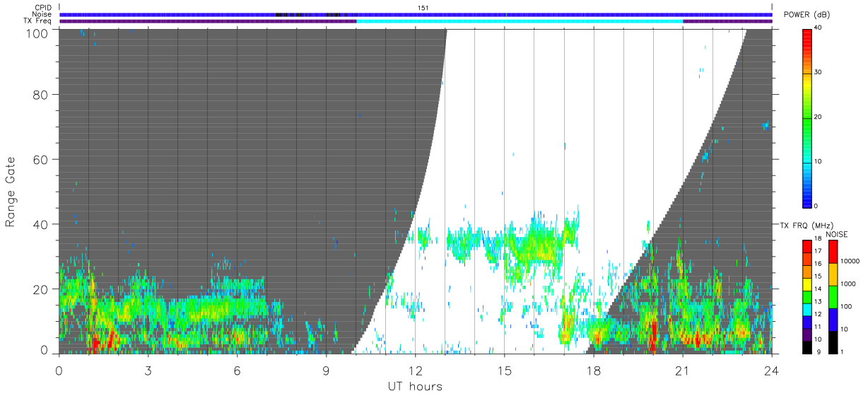Click the 10000 noise scale label
The image size is (868, 401).
pos(848,261)
